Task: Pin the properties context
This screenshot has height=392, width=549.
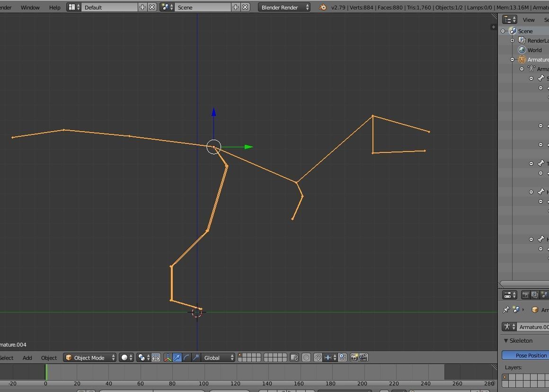Action: pyautogui.click(x=506, y=310)
